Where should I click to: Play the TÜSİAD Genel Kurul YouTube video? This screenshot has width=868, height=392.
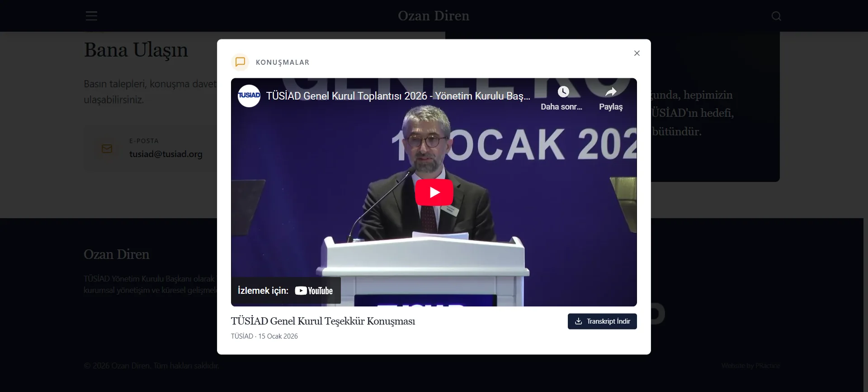pos(434,192)
